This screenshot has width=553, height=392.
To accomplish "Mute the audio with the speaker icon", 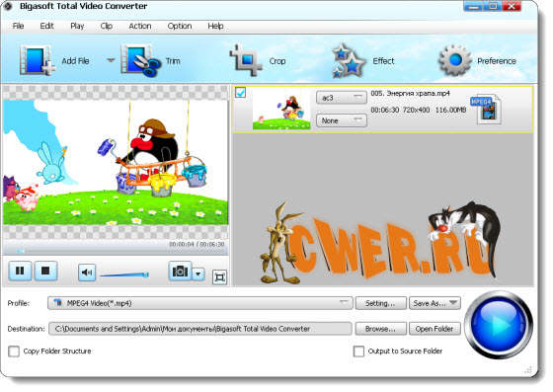I will tap(87, 273).
